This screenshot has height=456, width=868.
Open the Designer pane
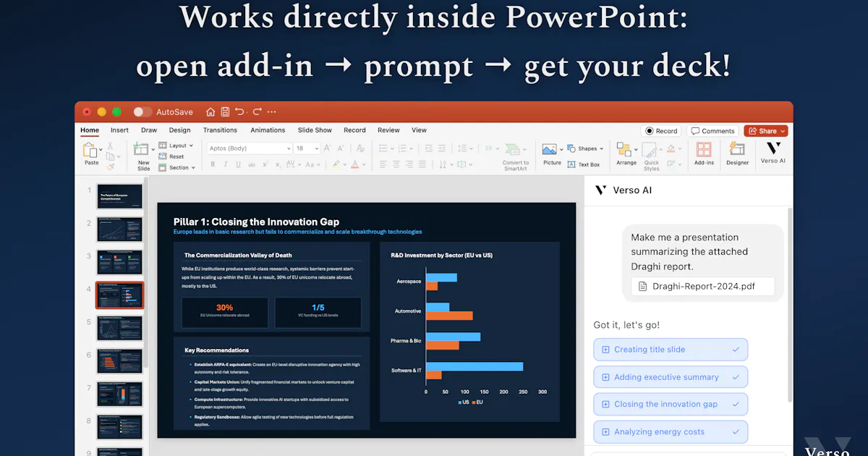[x=737, y=149]
